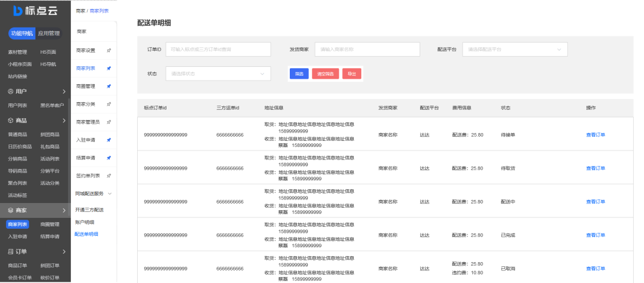Open H5页面 in sidebar
Screen dimensions: 644x283
point(48,52)
